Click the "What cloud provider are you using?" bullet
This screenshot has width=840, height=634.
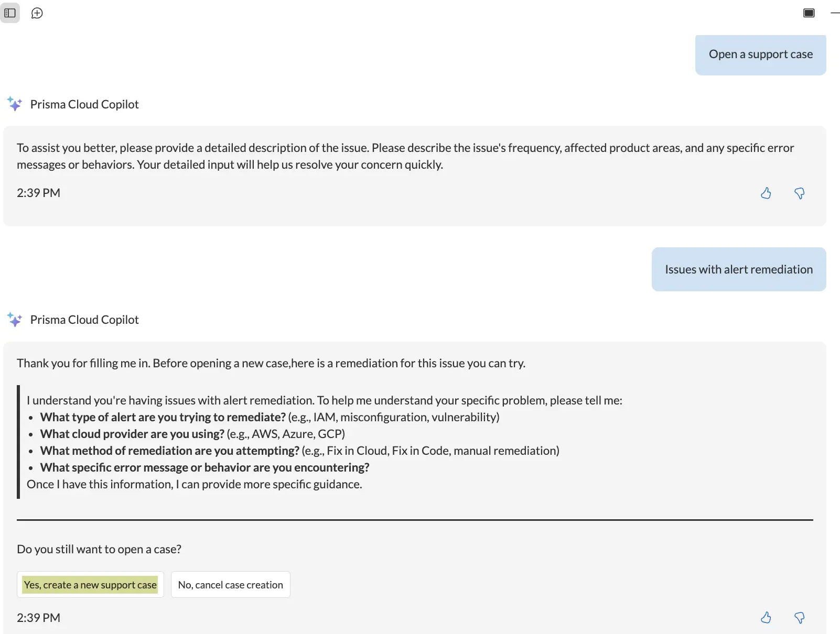[x=132, y=434]
